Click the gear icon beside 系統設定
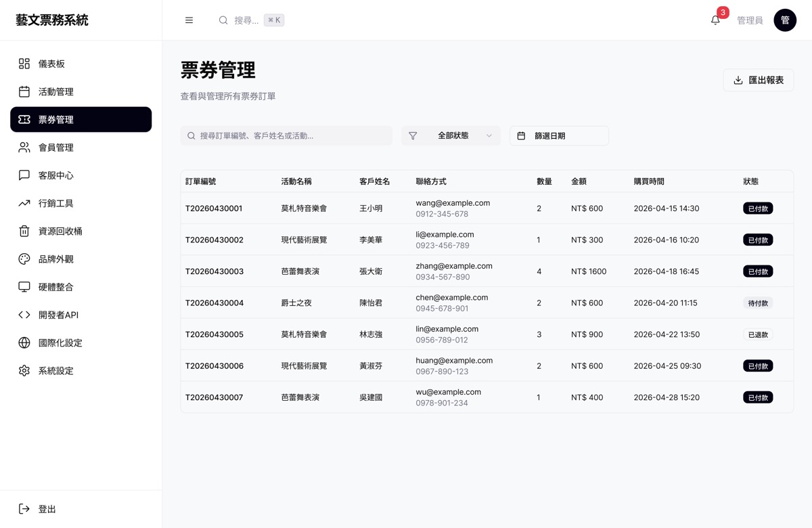The width and height of the screenshot is (812, 528). [x=24, y=370]
